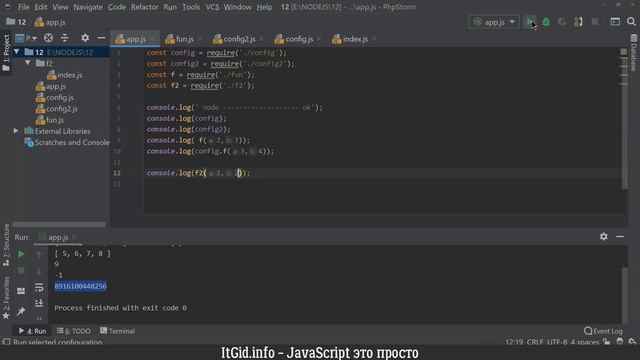Select config.js in project tree

(x=55, y=98)
